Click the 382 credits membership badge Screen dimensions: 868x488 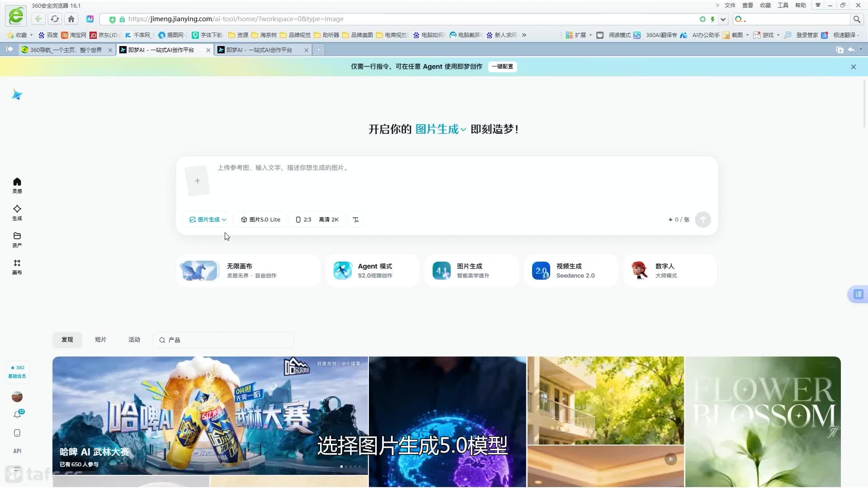point(17,372)
